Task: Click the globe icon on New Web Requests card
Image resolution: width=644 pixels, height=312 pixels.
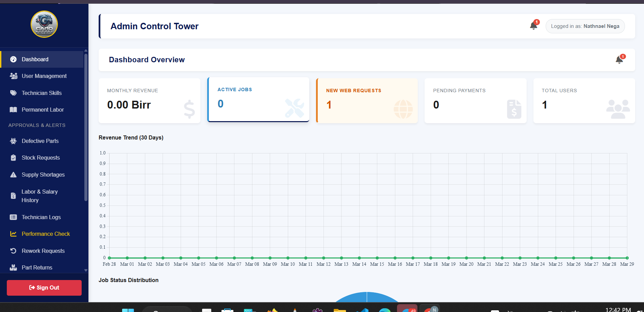Action: pyautogui.click(x=403, y=109)
